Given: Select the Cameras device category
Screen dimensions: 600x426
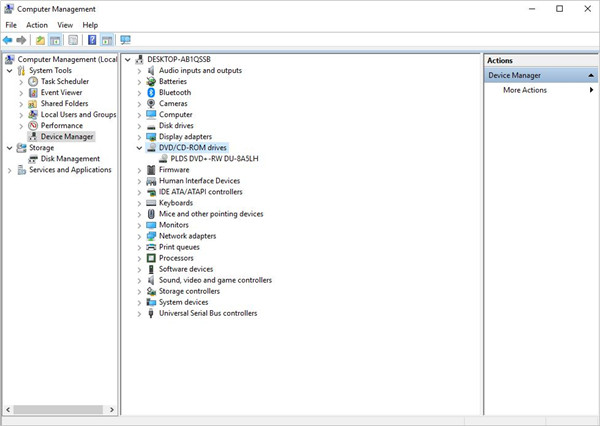Looking at the screenshot, I should pyautogui.click(x=172, y=103).
